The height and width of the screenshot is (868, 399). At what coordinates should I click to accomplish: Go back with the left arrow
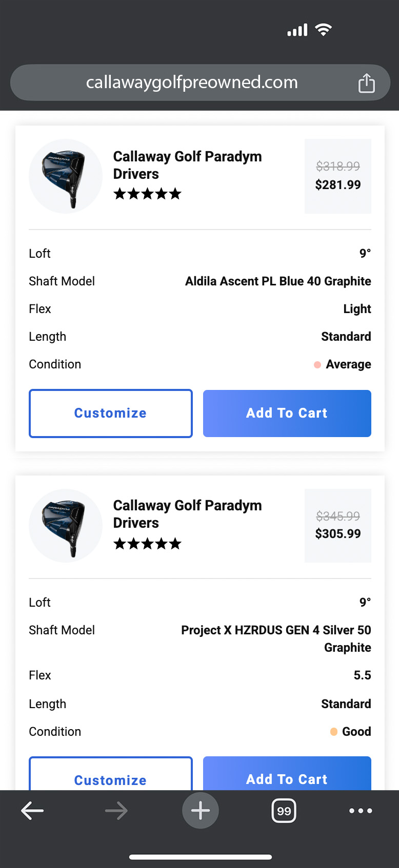click(x=32, y=811)
